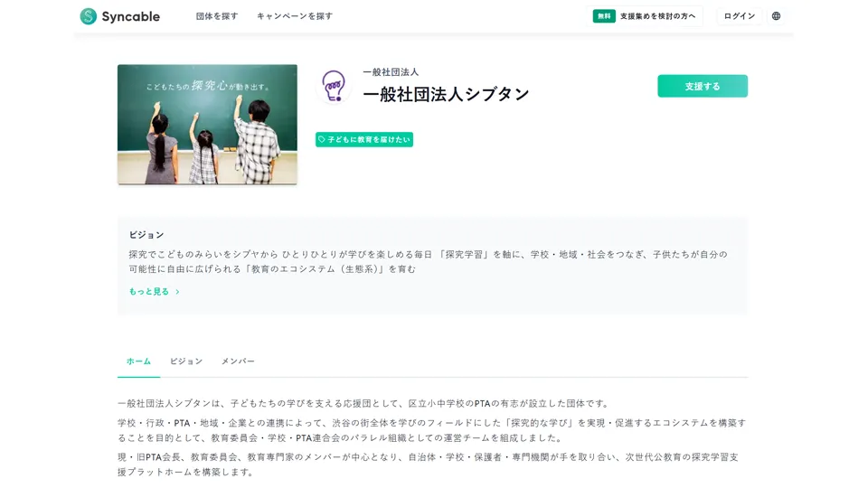This screenshot has height=488, width=868.
Task: Follow the もっと見る link
Action: 148,292
